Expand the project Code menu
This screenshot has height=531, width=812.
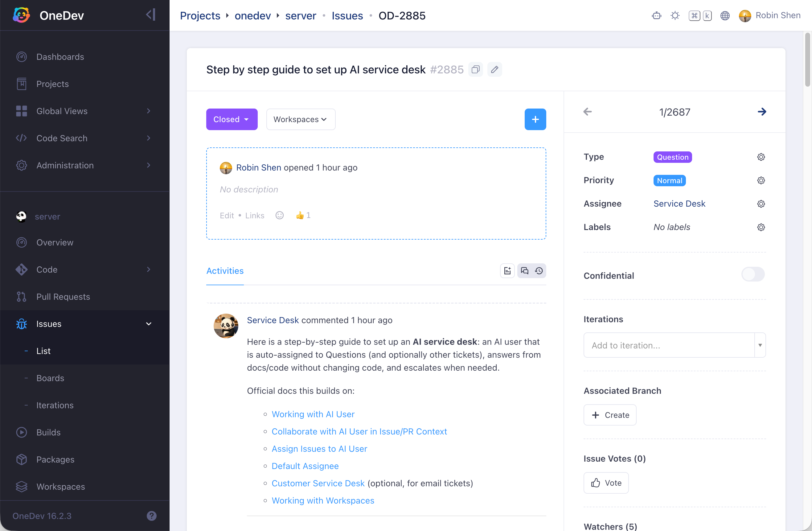click(x=84, y=270)
